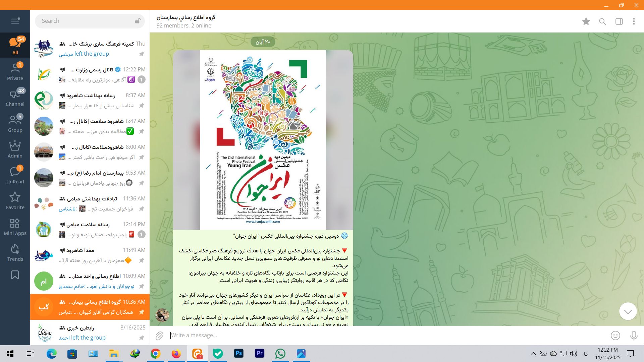Open saved messages bookmark icon
The height and width of the screenshot is (362, 644).
point(15,275)
